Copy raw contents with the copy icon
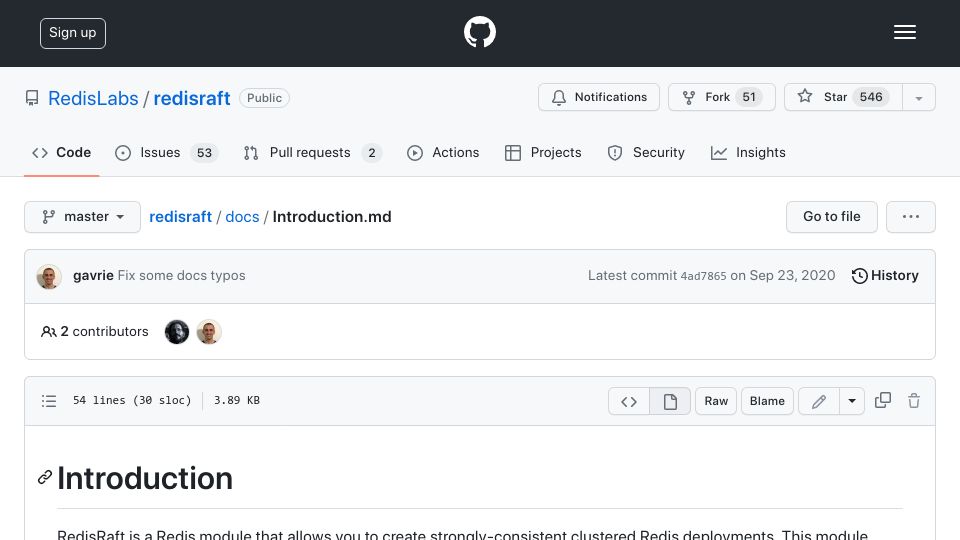This screenshot has height=540, width=960. [883, 400]
